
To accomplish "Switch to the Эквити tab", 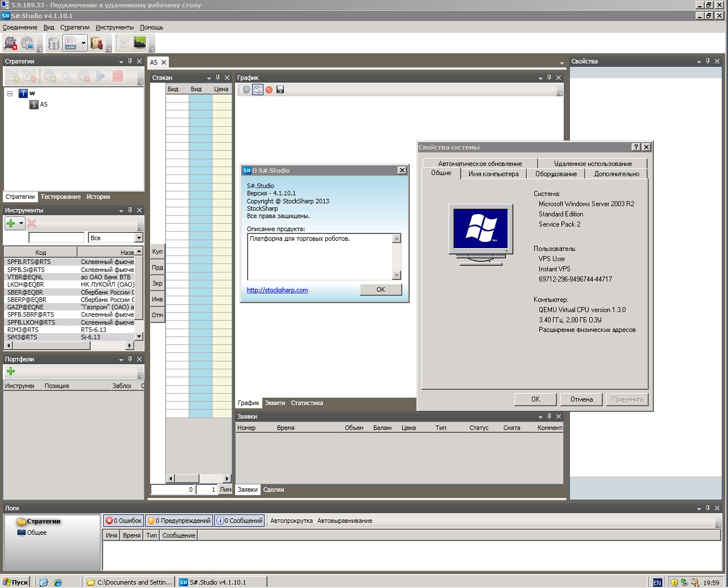I will pyautogui.click(x=275, y=403).
